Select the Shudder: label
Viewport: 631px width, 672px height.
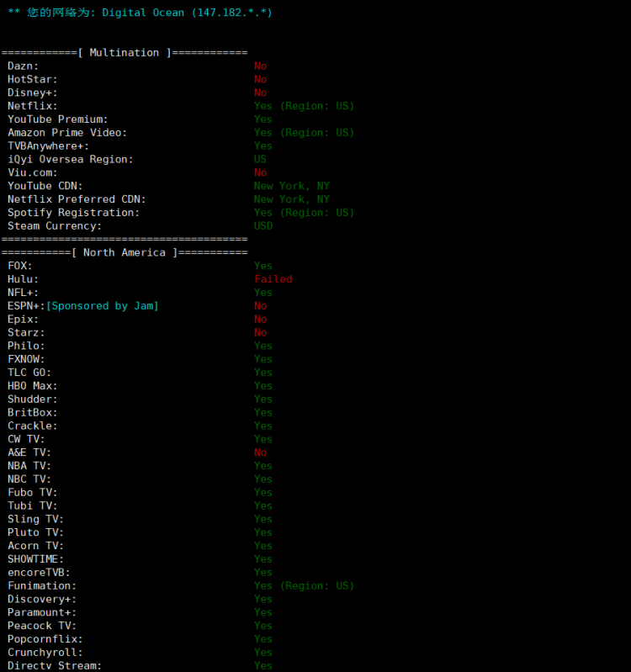(33, 399)
